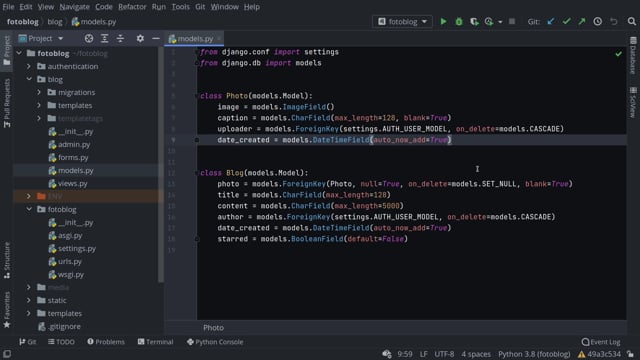Expand all in the Project tree
The image size is (640, 360).
(104, 38)
